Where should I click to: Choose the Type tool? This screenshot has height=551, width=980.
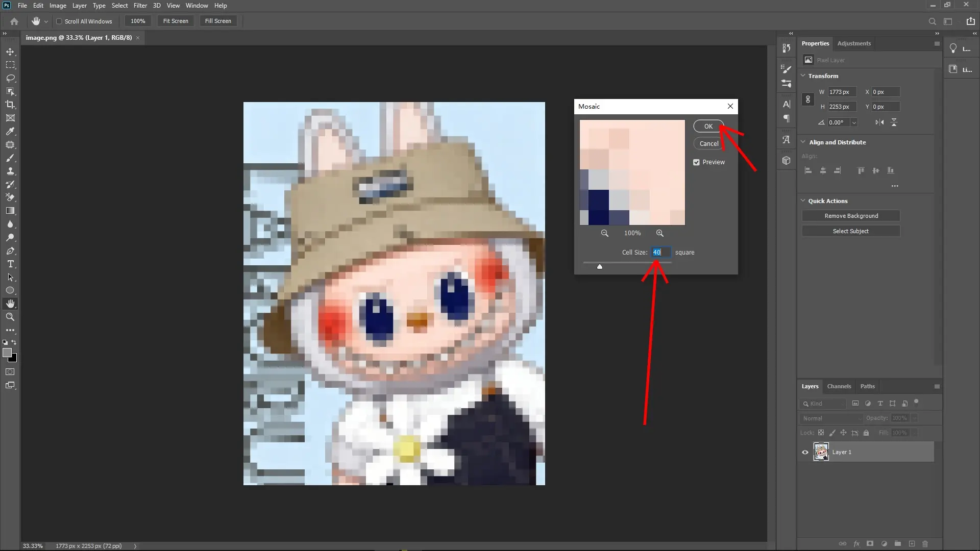[x=10, y=264]
